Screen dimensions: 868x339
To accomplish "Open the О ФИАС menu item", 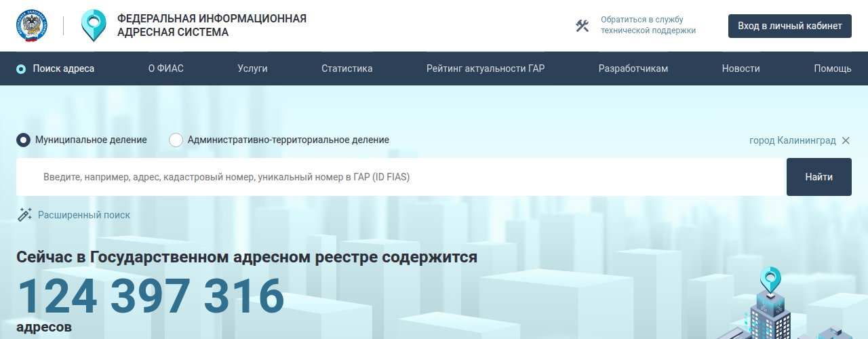I will tap(166, 68).
